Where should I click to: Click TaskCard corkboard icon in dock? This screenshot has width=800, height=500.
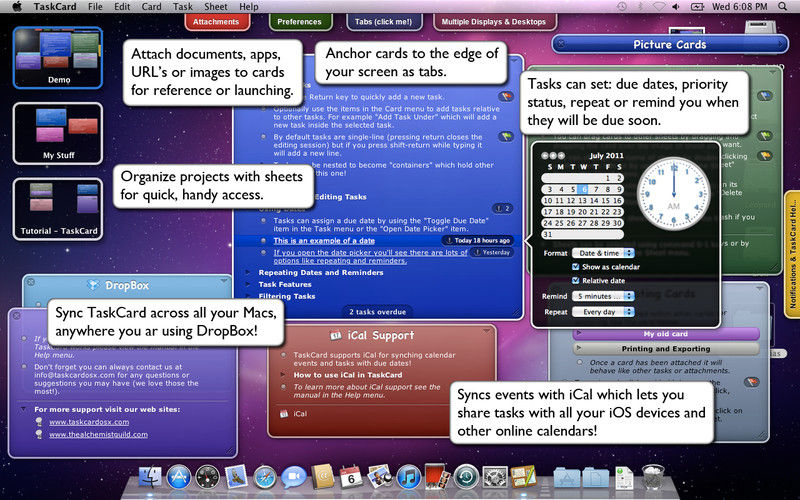point(523,477)
